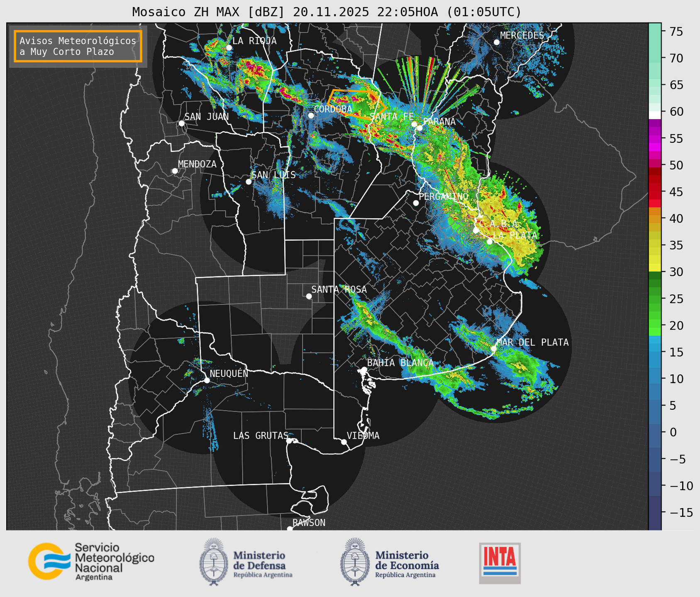
Task: Click the LA RIOJA city marker
Action: 229,48
